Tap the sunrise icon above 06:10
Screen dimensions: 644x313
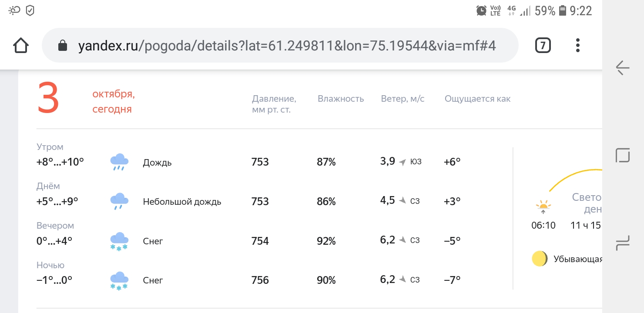(543, 207)
